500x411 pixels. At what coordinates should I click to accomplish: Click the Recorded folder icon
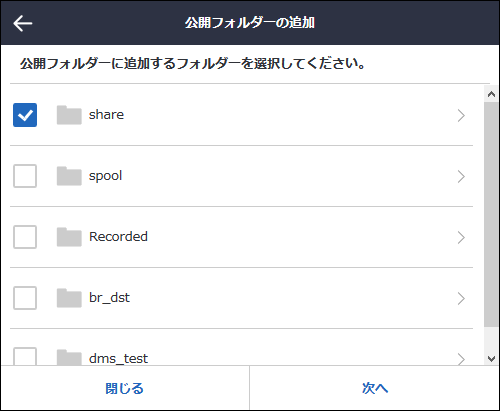point(69,237)
